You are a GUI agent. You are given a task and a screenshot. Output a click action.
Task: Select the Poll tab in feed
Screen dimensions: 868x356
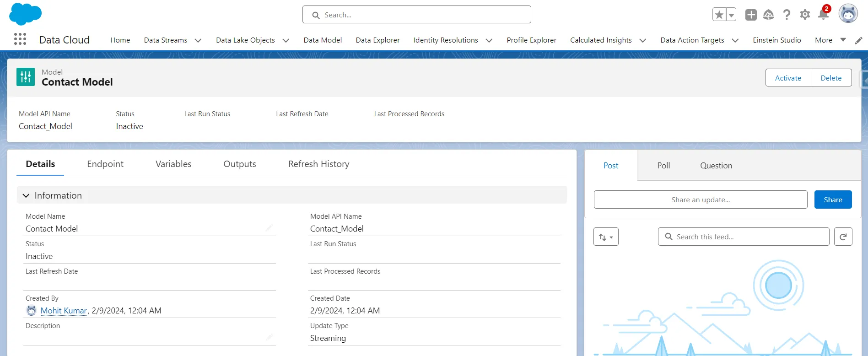[663, 166]
